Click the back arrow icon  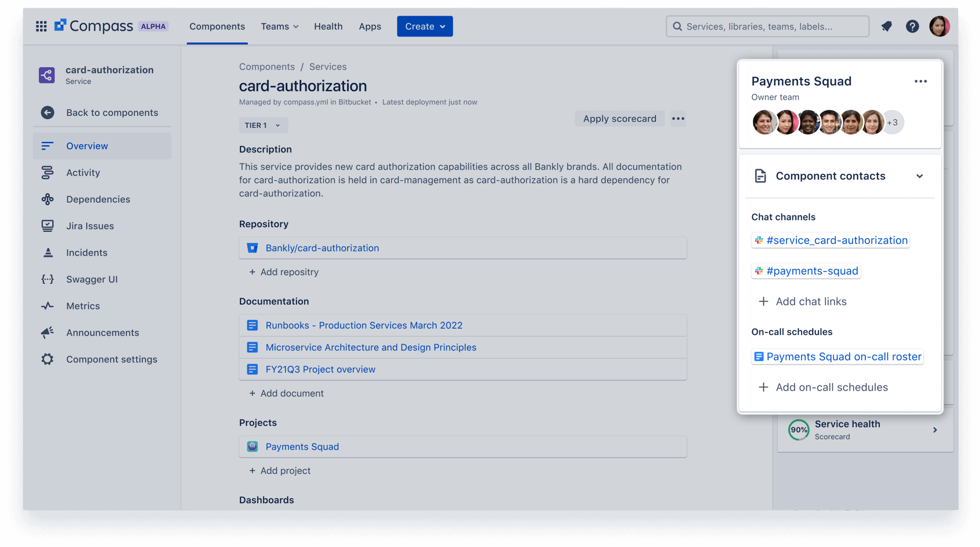click(x=47, y=112)
